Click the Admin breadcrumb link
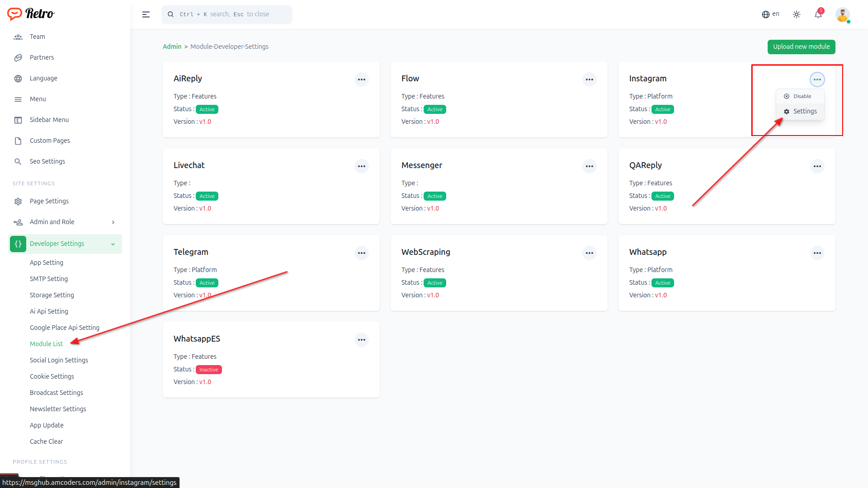The width and height of the screenshot is (868, 488). pyautogui.click(x=172, y=47)
